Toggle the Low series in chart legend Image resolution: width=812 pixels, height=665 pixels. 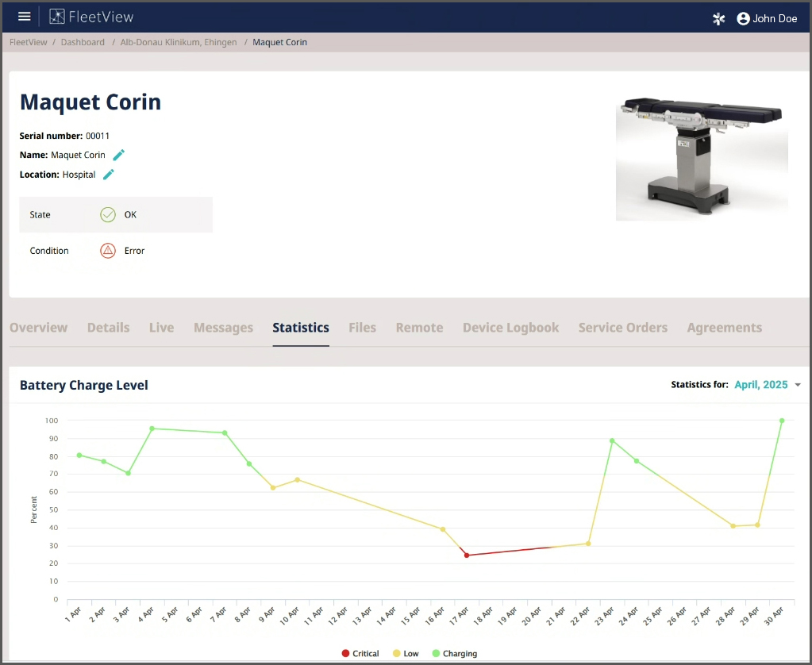pos(406,654)
